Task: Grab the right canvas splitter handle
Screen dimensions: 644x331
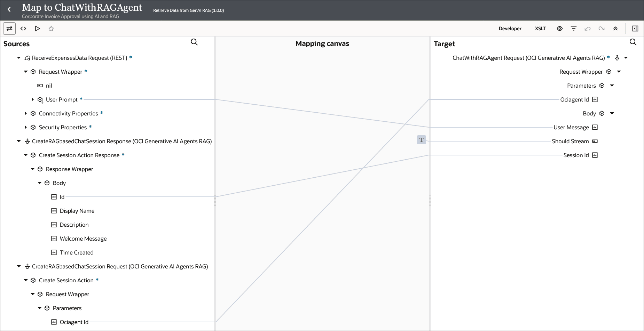Action: (430, 201)
